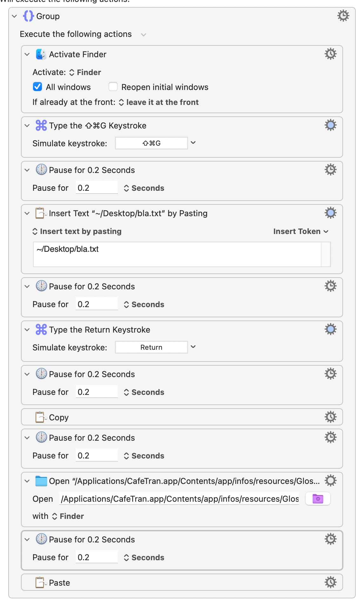Change the Insert text by pasting popup
Image resolution: width=364 pixels, height=606 pixels.
coord(77,231)
